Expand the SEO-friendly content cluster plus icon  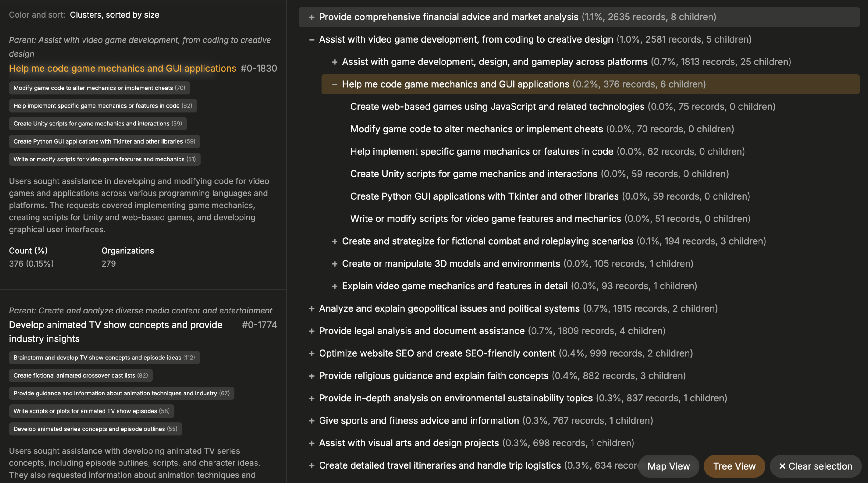[x=312, y=353]
